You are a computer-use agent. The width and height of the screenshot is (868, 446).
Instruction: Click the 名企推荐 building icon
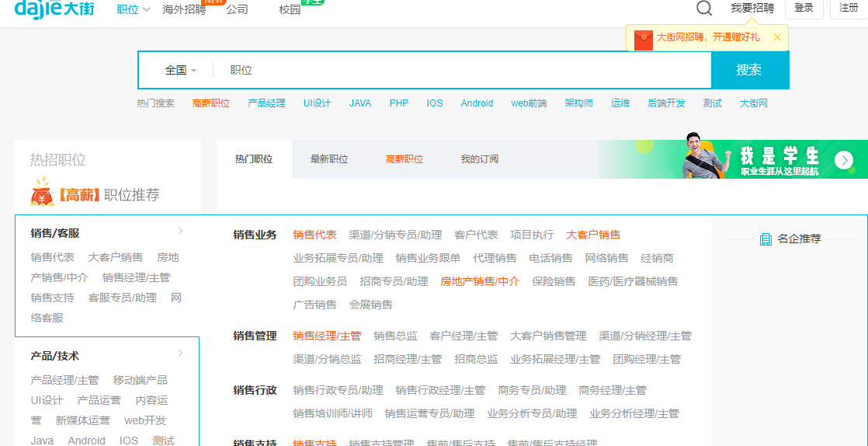point(766,239)
